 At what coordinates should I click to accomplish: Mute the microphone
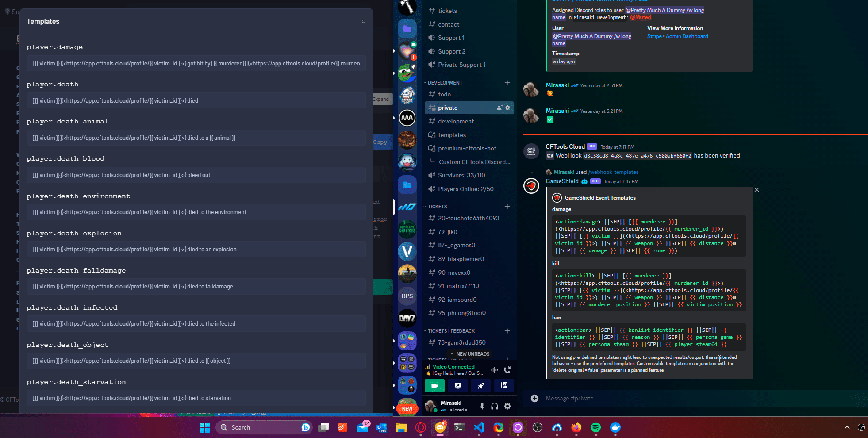tap(482, 406)
